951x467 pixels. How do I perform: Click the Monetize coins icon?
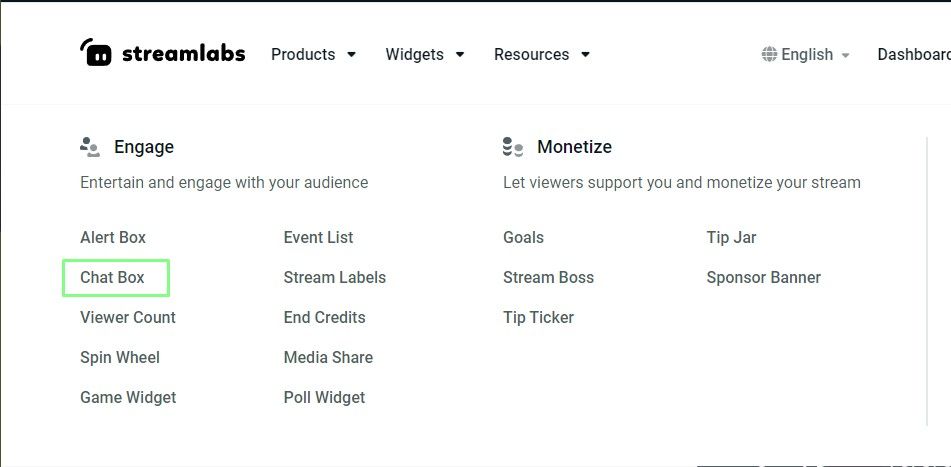[513, 147]
